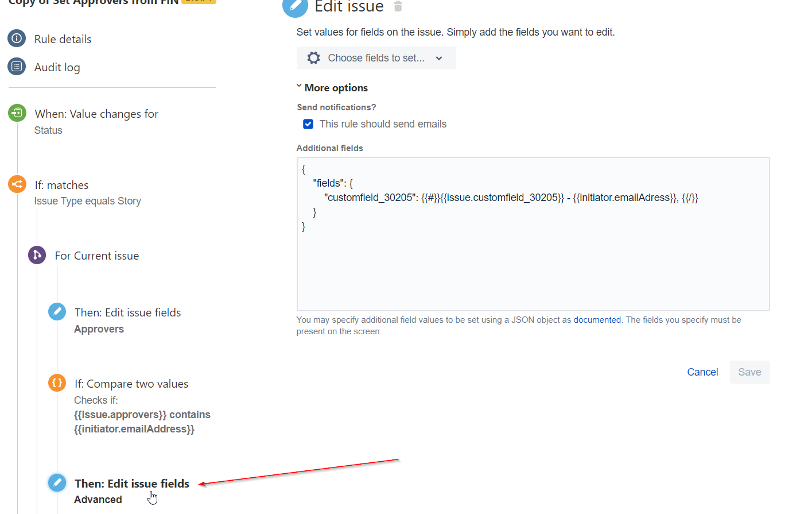Click the blue Edit issue header pencil icon

coord(295,6)
